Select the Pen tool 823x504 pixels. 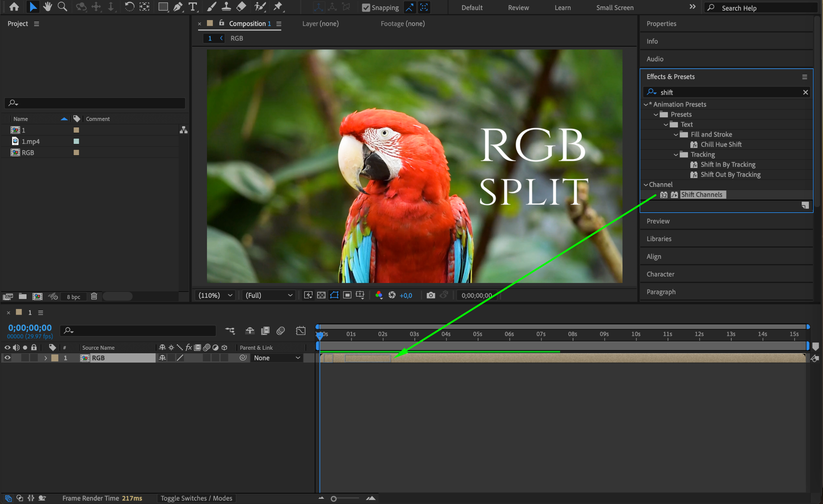tap(177, 6)
